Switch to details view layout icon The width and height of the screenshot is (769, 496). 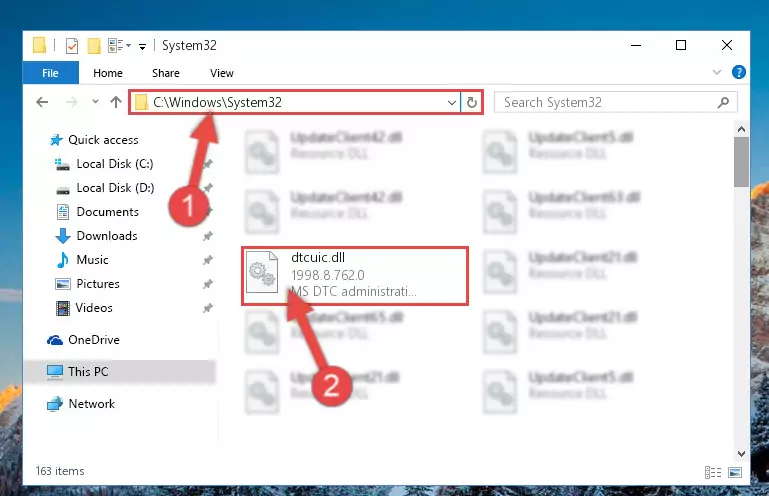(713, 472)
